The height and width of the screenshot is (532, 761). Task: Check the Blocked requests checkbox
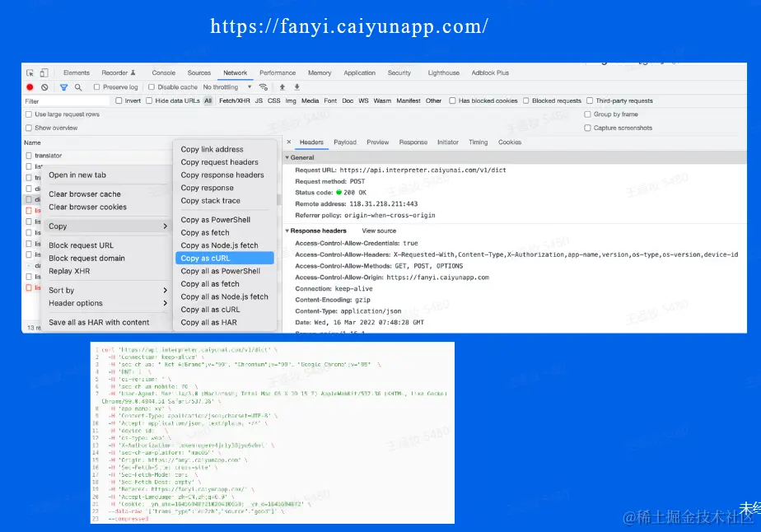tap(525, 100)
